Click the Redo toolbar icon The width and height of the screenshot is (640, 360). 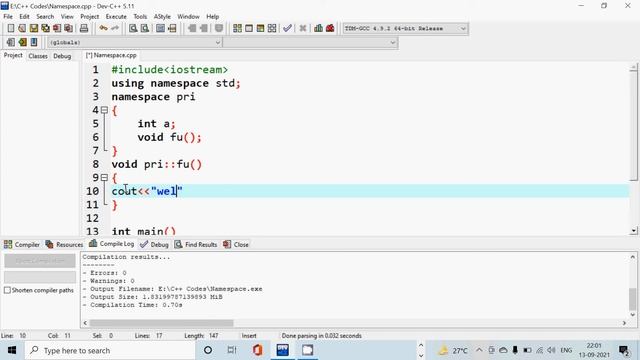click(115, 28)
